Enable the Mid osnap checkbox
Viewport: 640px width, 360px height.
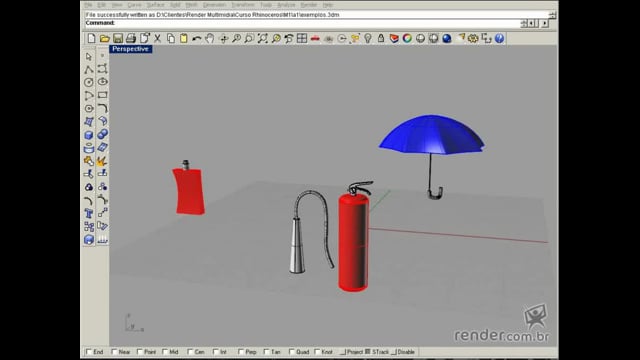(x=165, y=352)
